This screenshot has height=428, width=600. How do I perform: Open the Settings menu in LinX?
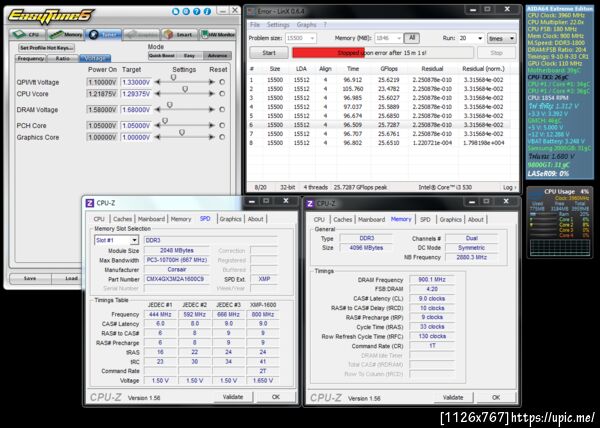tap(278, 24)
